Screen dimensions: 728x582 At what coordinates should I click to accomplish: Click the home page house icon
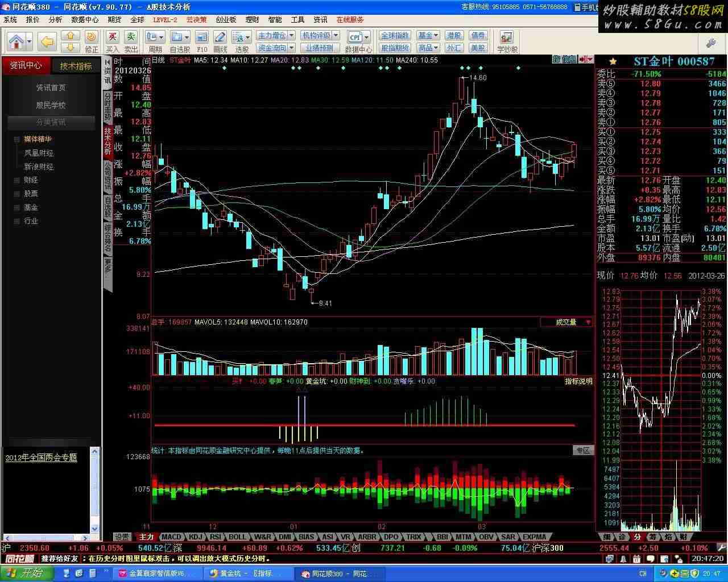pyautogui.click(x=16, y=41)
